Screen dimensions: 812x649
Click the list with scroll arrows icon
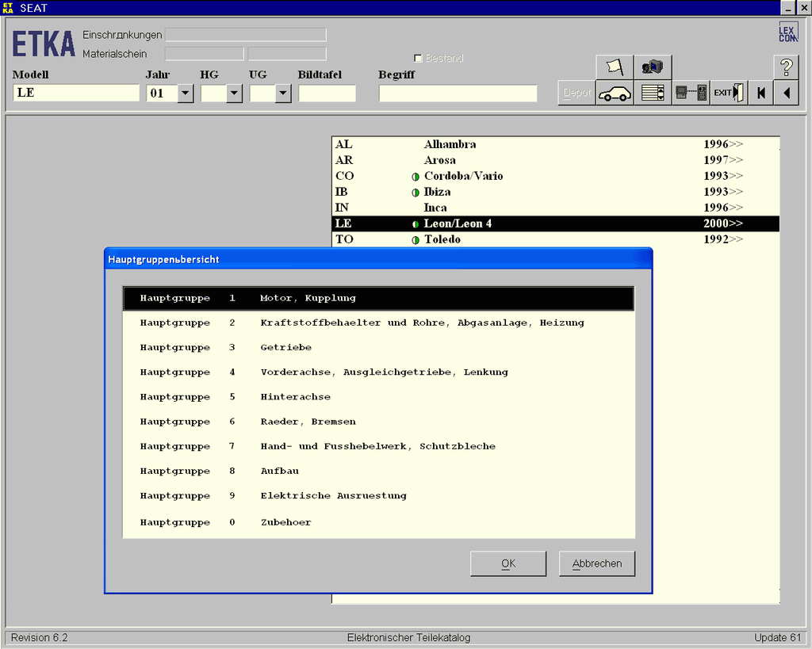pyautogui.click(x=653, y=94)
